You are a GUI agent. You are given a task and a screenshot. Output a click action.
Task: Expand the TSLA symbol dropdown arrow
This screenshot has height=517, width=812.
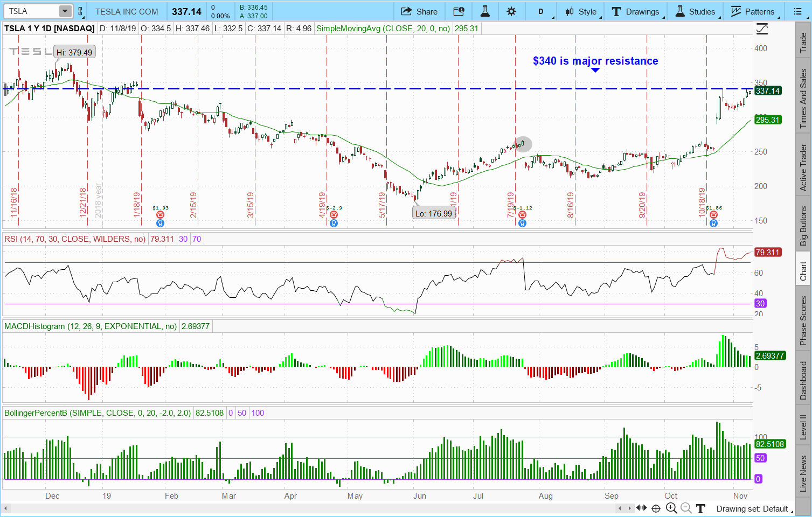pyautogui.click(x=65, y=11)
